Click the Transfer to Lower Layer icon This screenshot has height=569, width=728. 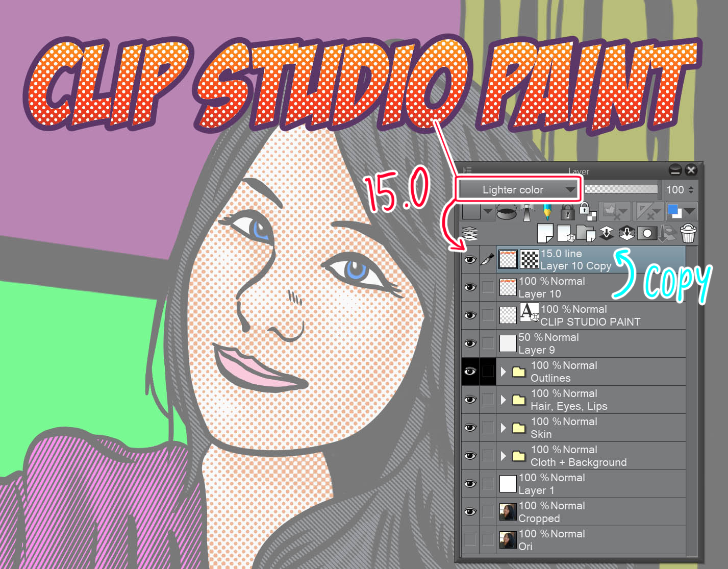click(607, 234)
